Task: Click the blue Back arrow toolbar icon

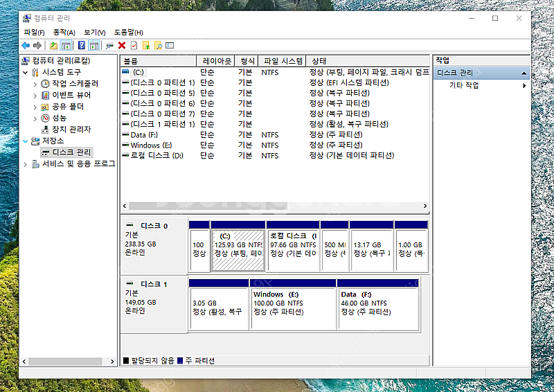Action: point(26,45)
